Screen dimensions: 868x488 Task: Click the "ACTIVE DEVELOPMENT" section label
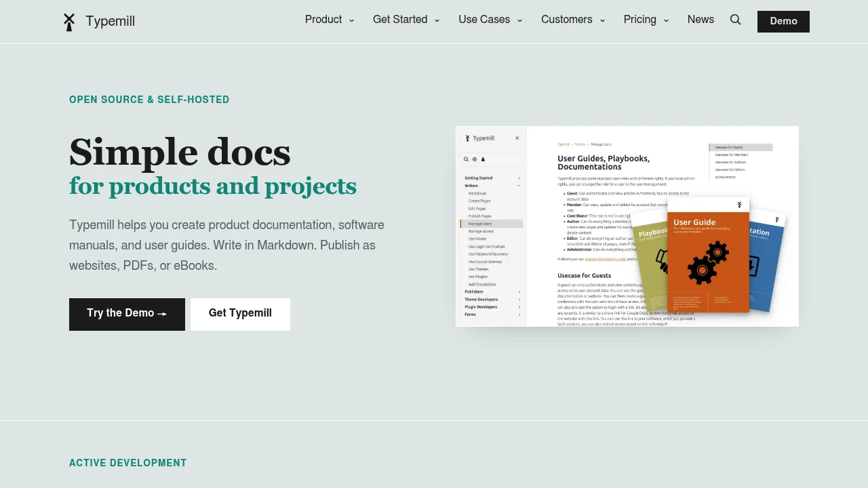pyautogui.click(x=128, y=463)
